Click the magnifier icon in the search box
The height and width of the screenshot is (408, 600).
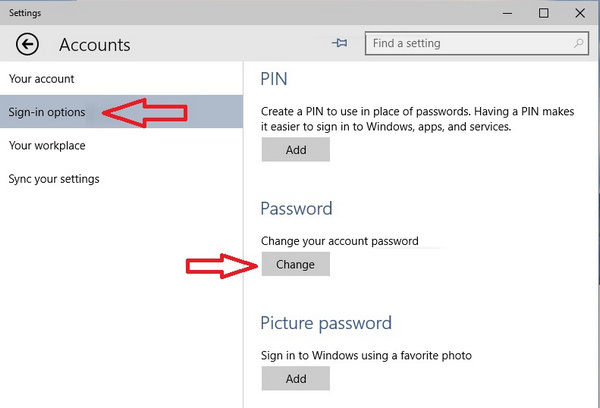(x=579, y=44)
